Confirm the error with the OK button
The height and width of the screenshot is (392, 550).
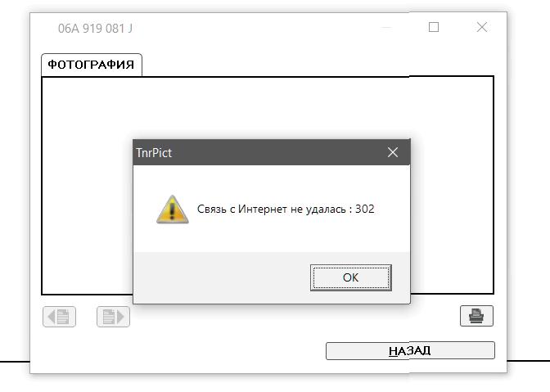pos(351,277)
